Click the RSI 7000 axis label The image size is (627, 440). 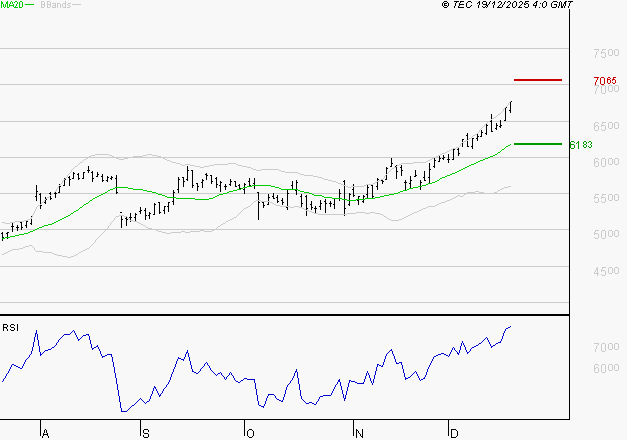[606, 347]
